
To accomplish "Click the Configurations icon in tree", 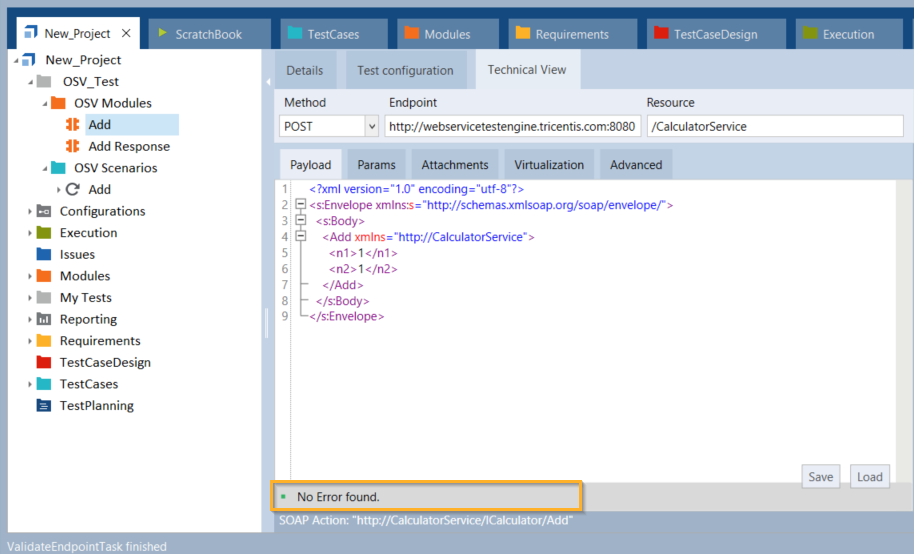I will pyautogui.click(x=44, y=211).
